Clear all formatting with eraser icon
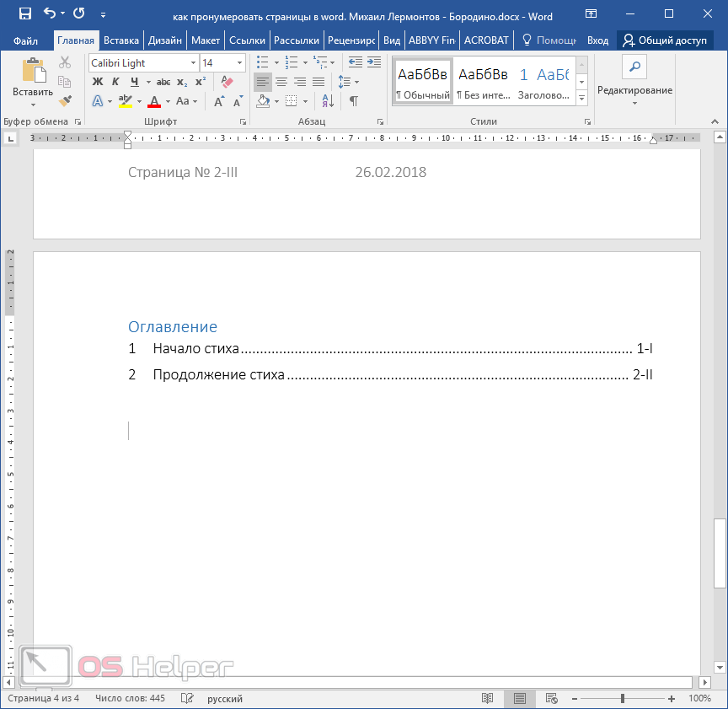 [x=227, y=82]
